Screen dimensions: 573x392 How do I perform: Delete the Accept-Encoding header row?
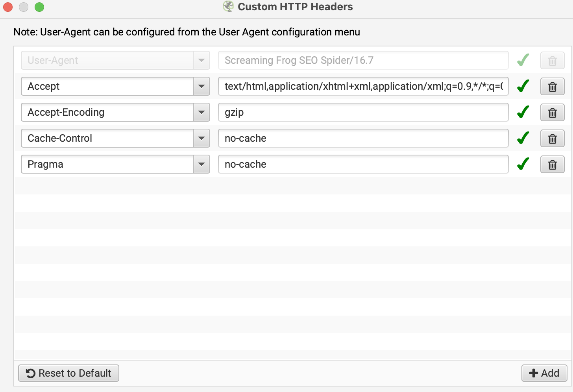pos(552,113)
